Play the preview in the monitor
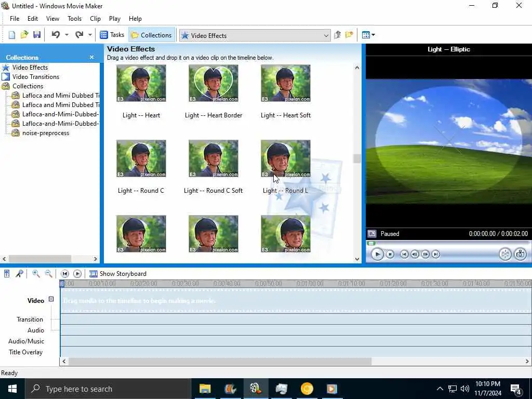 click(x=377, y=254)
